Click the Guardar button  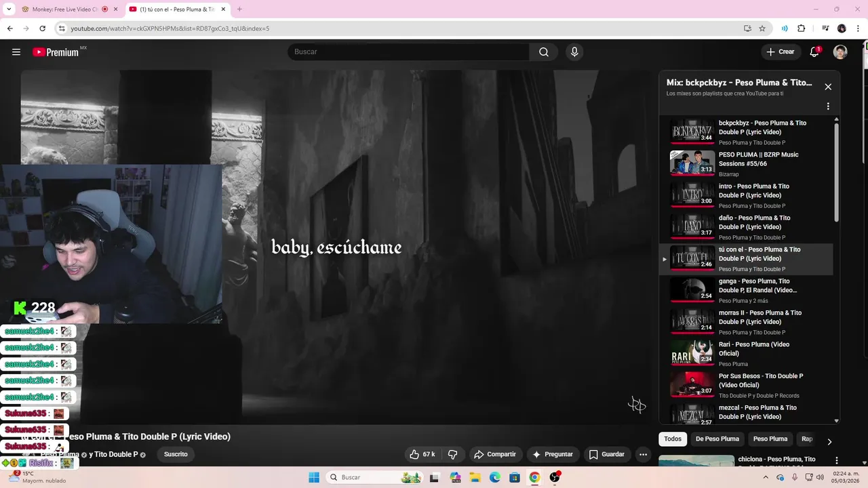tap(607, 454)
